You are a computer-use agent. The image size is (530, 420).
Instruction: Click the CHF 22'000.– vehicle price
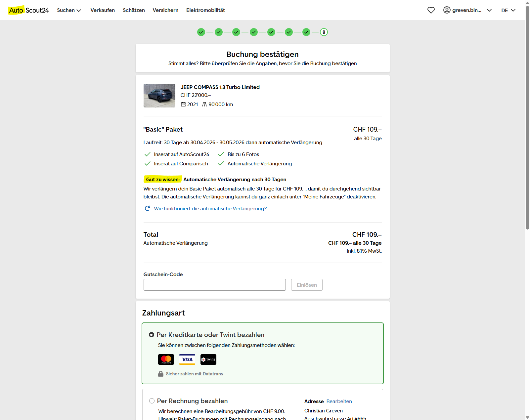click(x=196, y=95)
